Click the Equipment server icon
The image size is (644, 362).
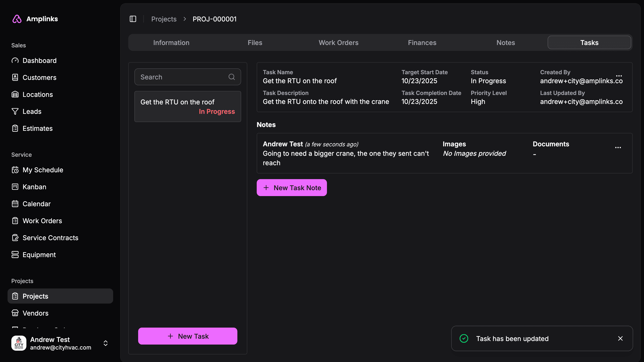pos(15,255)
